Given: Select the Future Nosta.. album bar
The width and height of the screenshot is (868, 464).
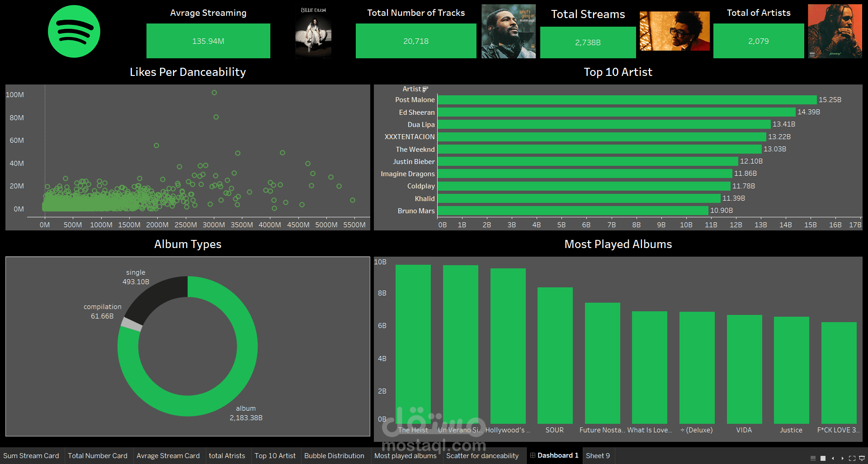Looking at the screenshot, I should 603,363.
